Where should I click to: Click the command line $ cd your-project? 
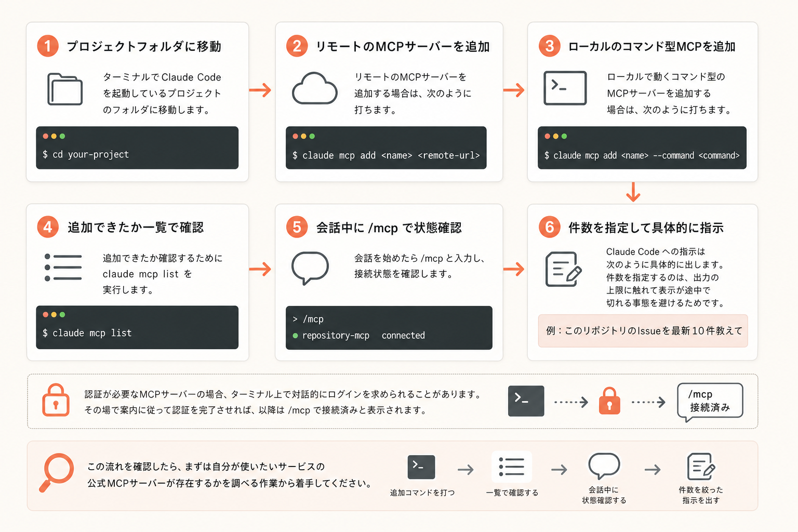point(86,154)
